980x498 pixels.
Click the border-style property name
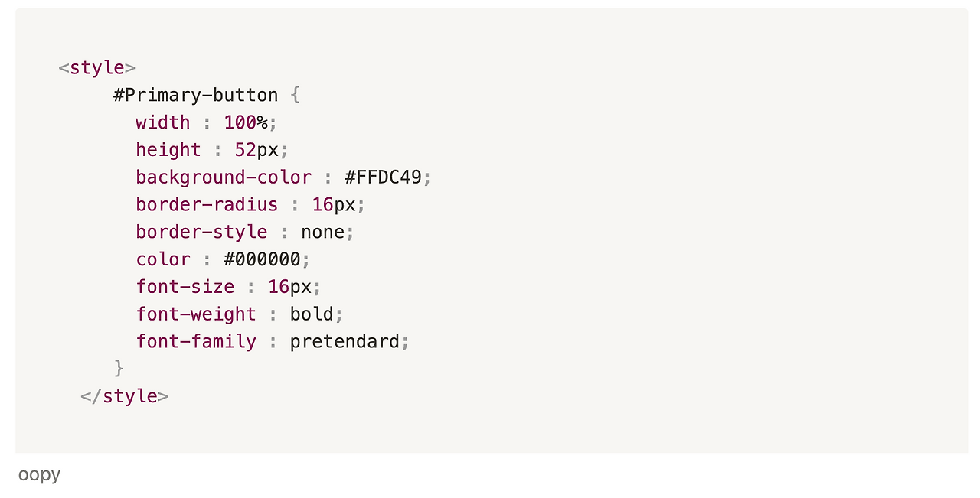(201, 232)
